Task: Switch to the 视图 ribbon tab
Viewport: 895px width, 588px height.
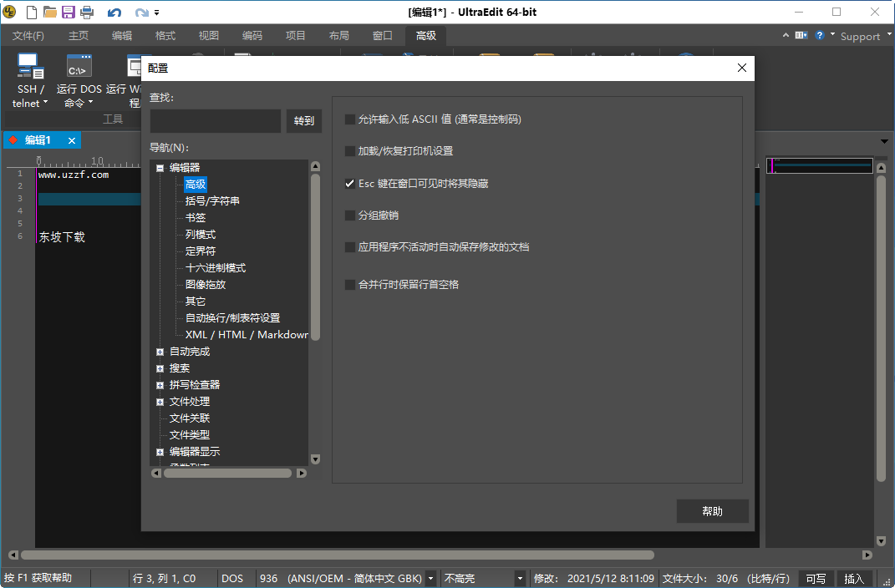Action: [209, 35]
